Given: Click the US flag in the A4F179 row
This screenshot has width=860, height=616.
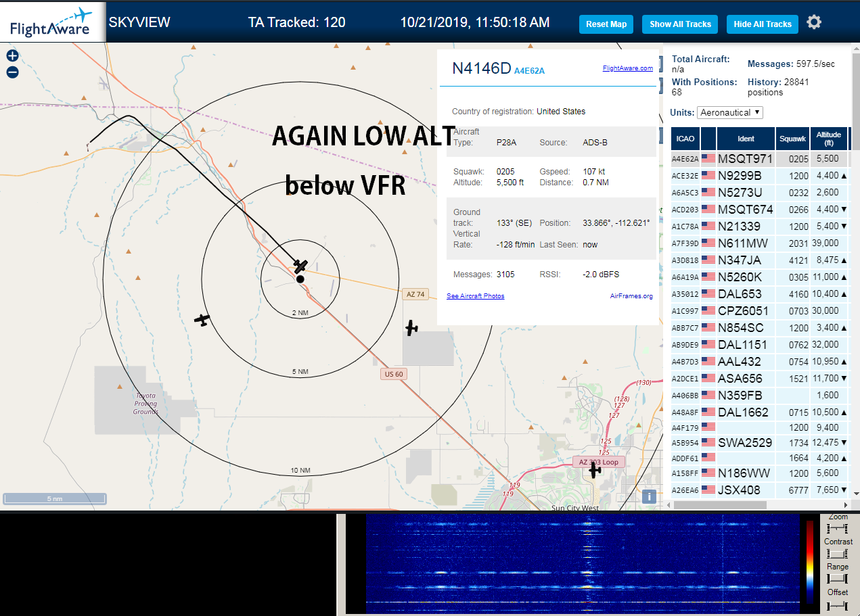Looking at the screenshot, I should coord(708,427).
